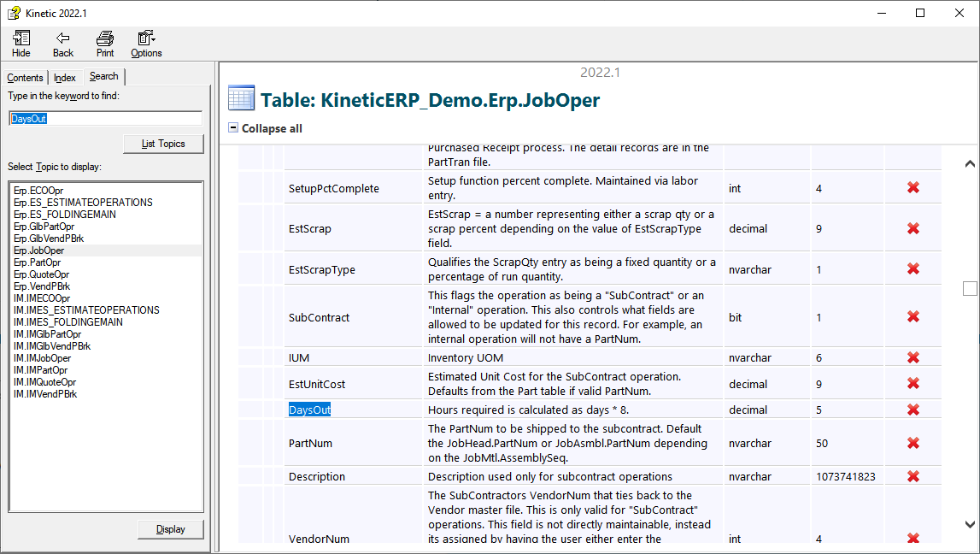Select the Search tab

tap(103, 76)
